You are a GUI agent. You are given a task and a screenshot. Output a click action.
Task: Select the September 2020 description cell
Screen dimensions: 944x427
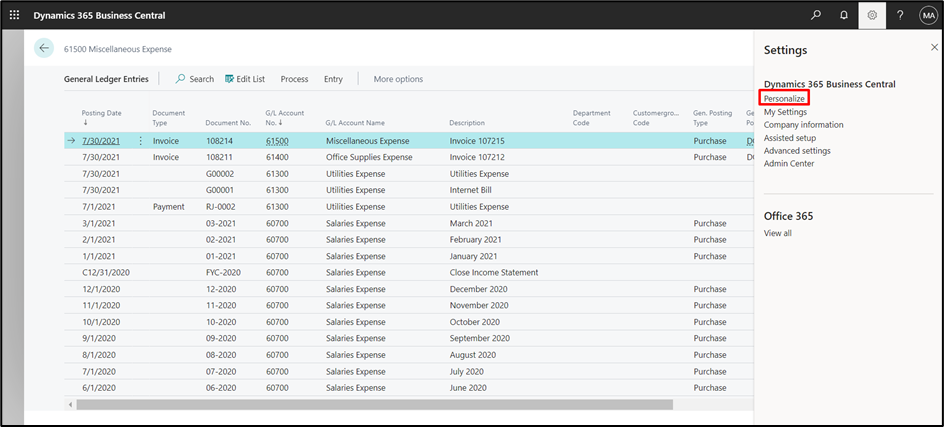[x=479, y=338]
